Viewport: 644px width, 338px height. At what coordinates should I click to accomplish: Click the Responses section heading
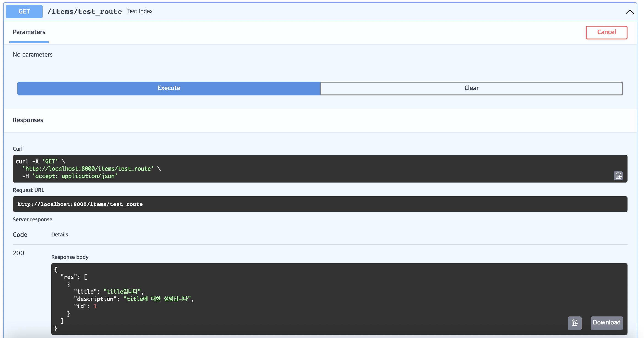(28, 120)
